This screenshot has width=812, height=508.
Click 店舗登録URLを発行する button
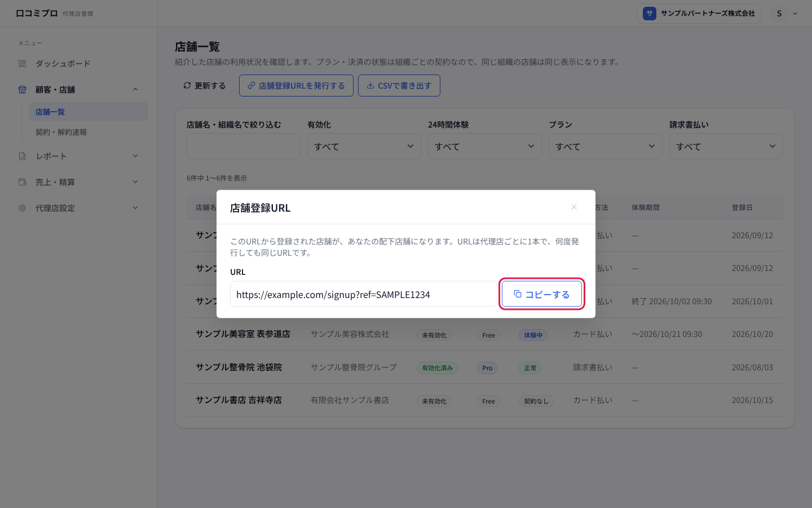(296, 86)
